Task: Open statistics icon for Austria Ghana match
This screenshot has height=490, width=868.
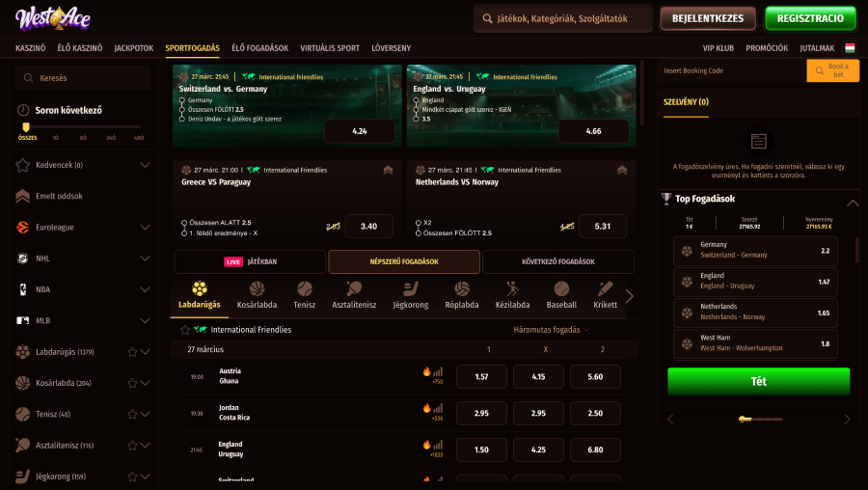Action: 438,372
